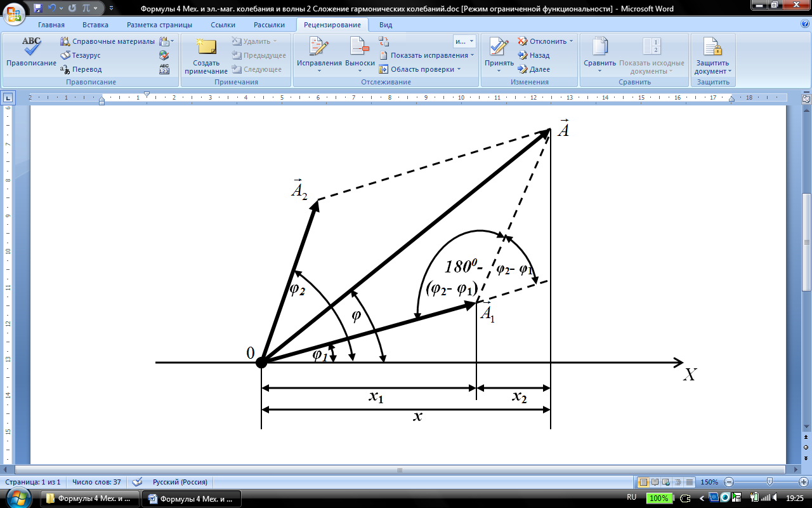The image size is (812, 508).
Task: Show word count ABC 123 icon
Action: 164,69
